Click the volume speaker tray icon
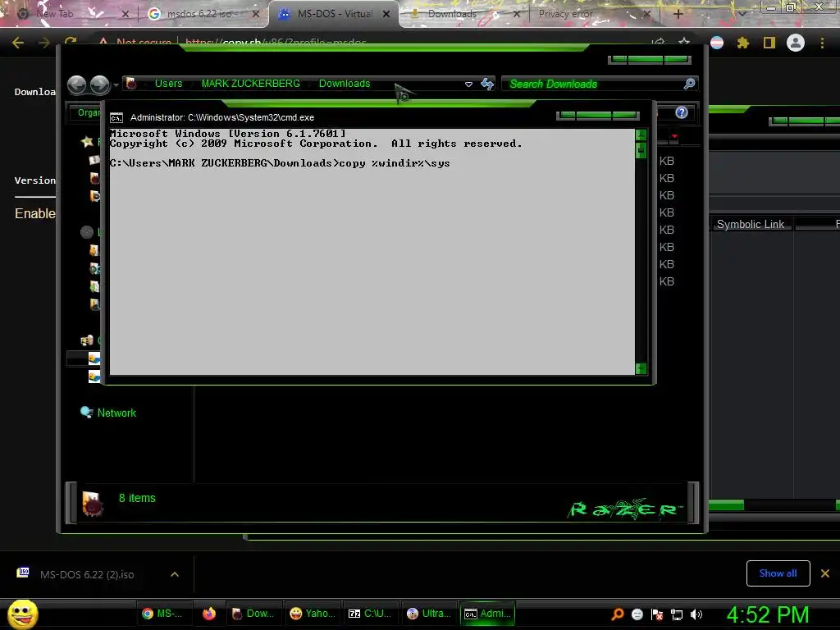Viewport: 840px width, 630px height. [696, 614]
